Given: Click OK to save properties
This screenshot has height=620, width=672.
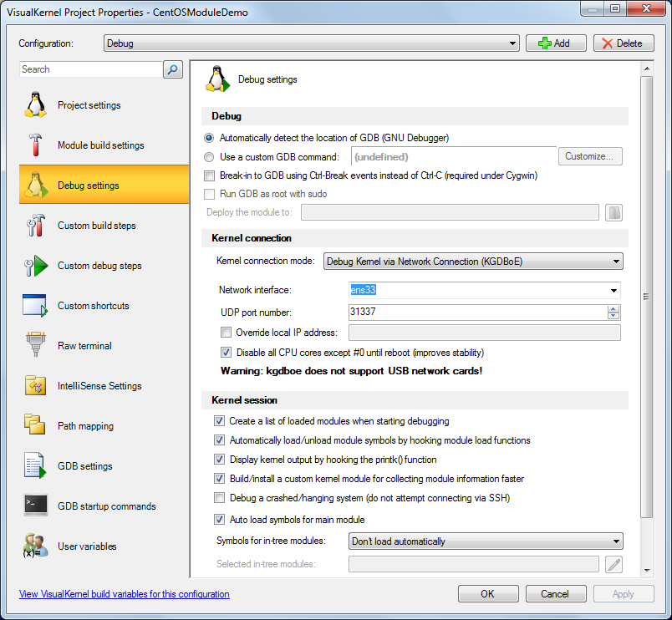Looking at the screenshot, I should tap(488, 594).
